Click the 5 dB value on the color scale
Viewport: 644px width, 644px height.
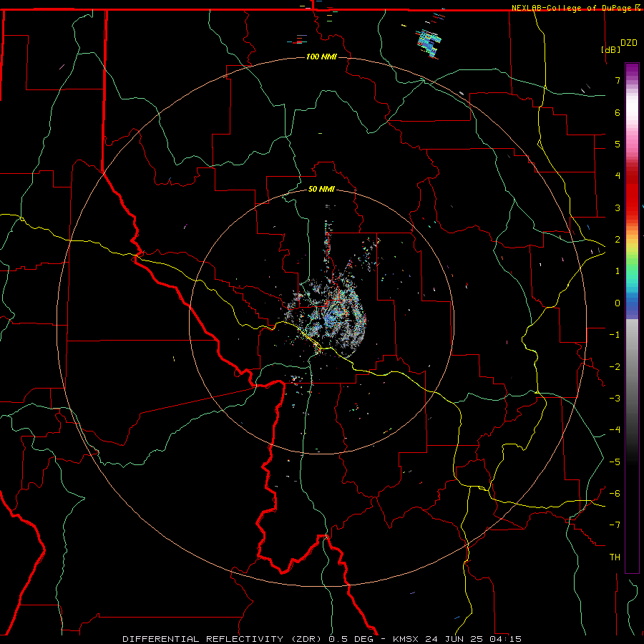[618, 144]
